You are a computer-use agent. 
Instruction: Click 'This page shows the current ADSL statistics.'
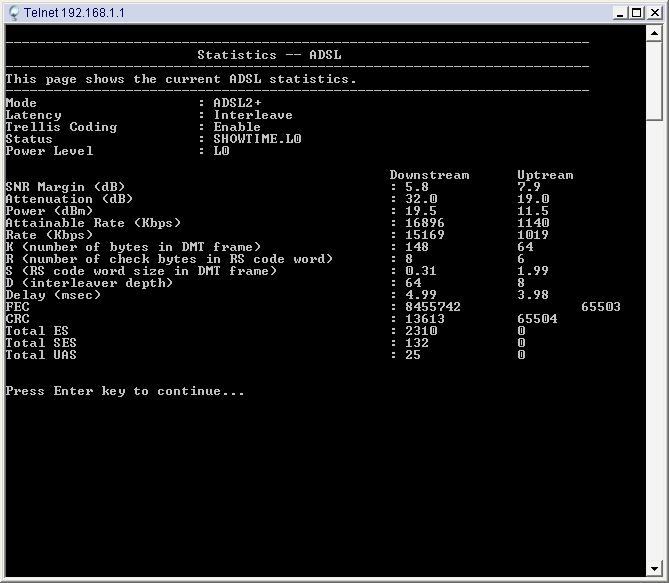pyautogui.click(x=181, y=79)
